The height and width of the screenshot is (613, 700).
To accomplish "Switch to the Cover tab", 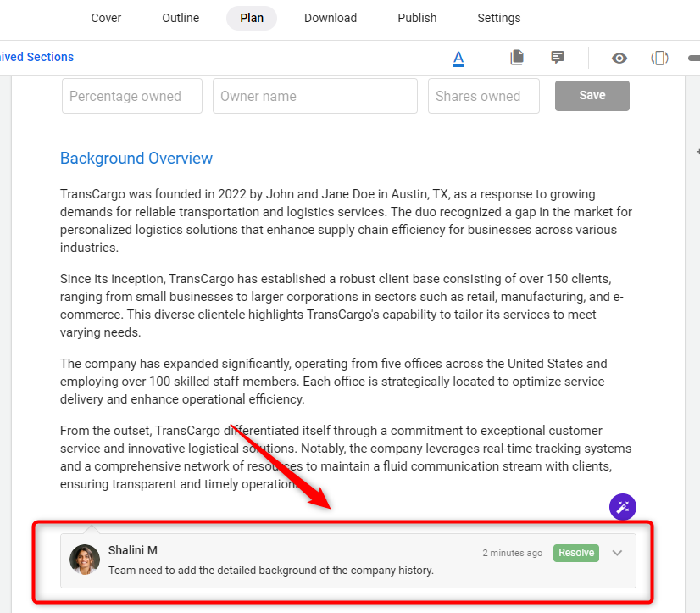I will tap(106, 18).
